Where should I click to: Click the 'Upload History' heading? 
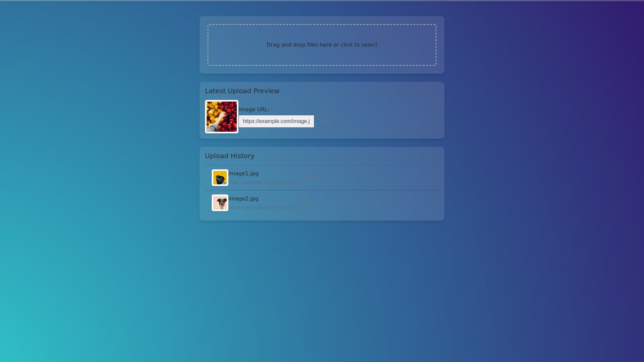click(229, 156)
